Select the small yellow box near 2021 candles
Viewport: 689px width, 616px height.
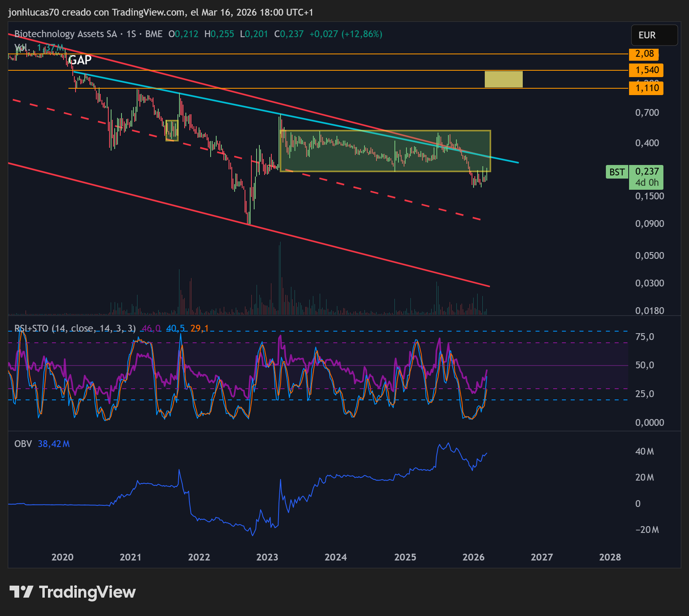[172, 131]
